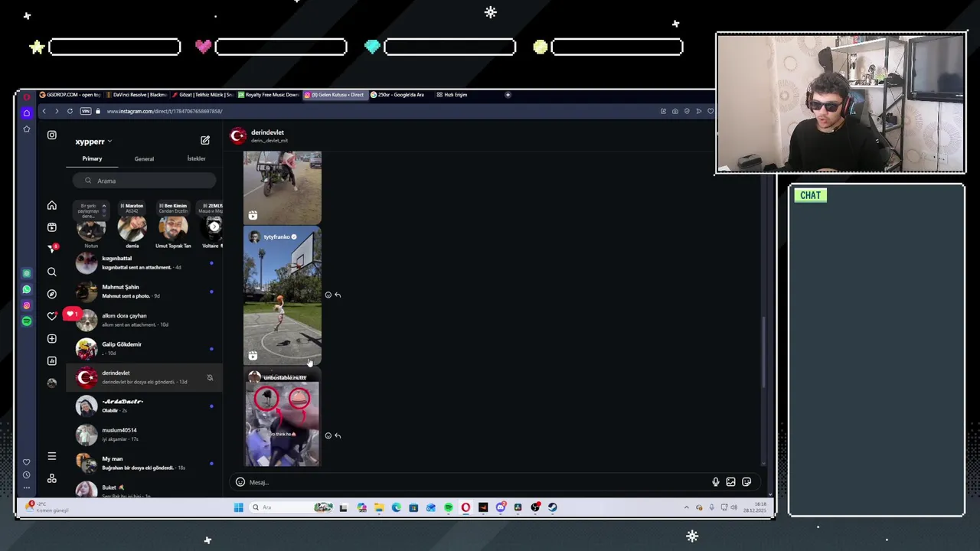Image resolution: width=980 pixels, height=551 pixels.
Task: React to tytyfranko reel with emoji icon
Action: coord(328,295)
